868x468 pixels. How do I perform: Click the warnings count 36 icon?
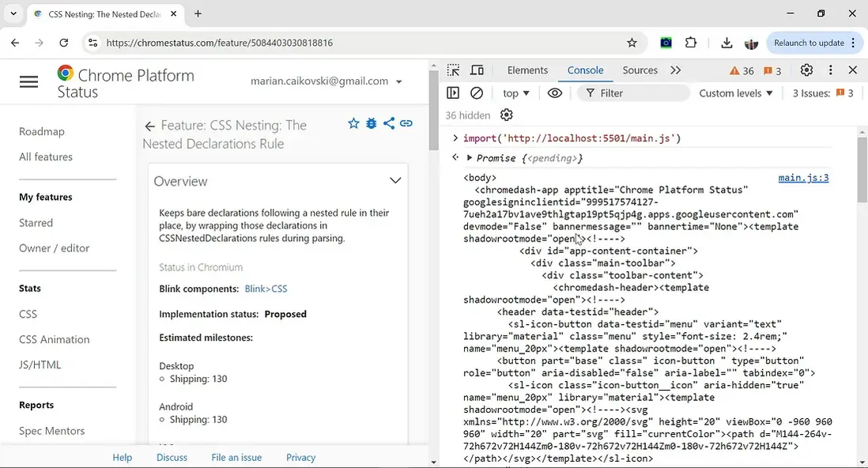(x=742, y=71)
